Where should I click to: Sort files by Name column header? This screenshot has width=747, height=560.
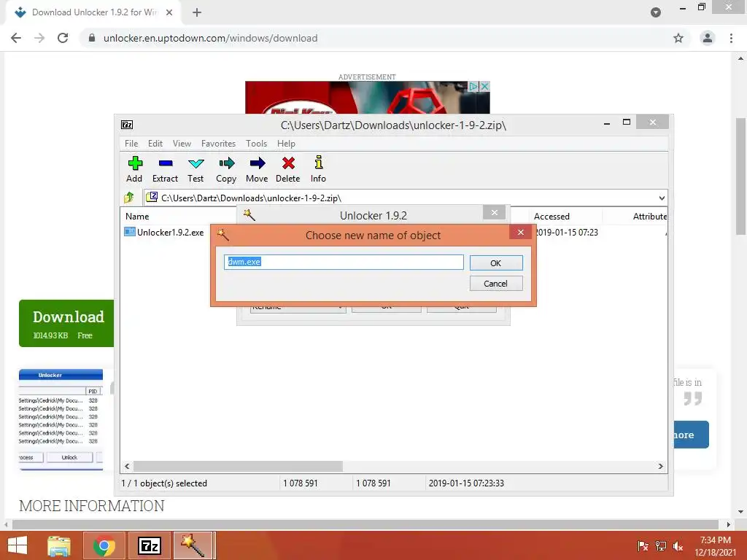(137, 216)
